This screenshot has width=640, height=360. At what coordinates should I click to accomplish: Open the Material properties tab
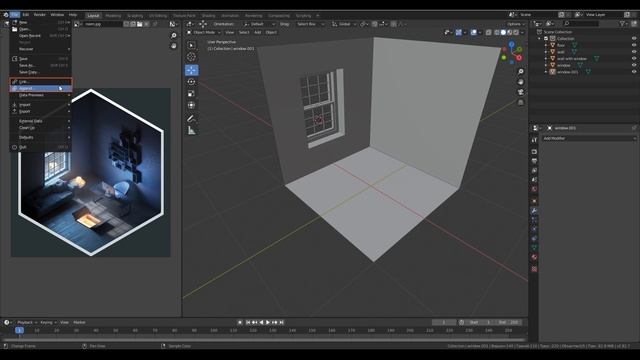point(534,258)
